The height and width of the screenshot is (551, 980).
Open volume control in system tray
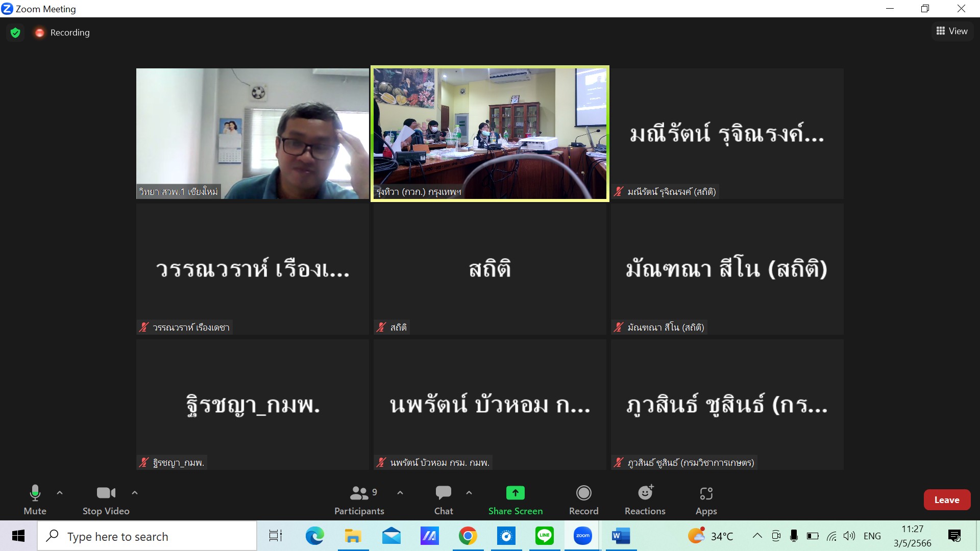click(849, 536)
